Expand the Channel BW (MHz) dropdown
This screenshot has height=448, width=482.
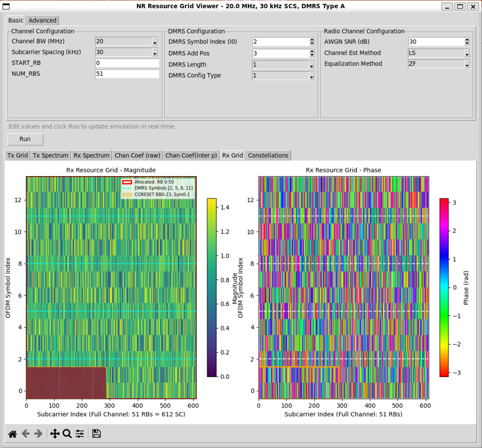pyautogui.click(x=127, y=42)
